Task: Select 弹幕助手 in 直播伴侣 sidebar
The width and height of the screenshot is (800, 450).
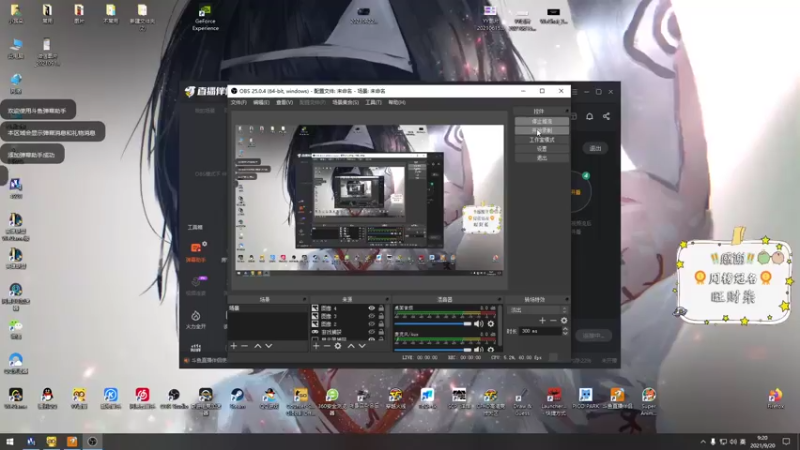Action: click(195, 253)
